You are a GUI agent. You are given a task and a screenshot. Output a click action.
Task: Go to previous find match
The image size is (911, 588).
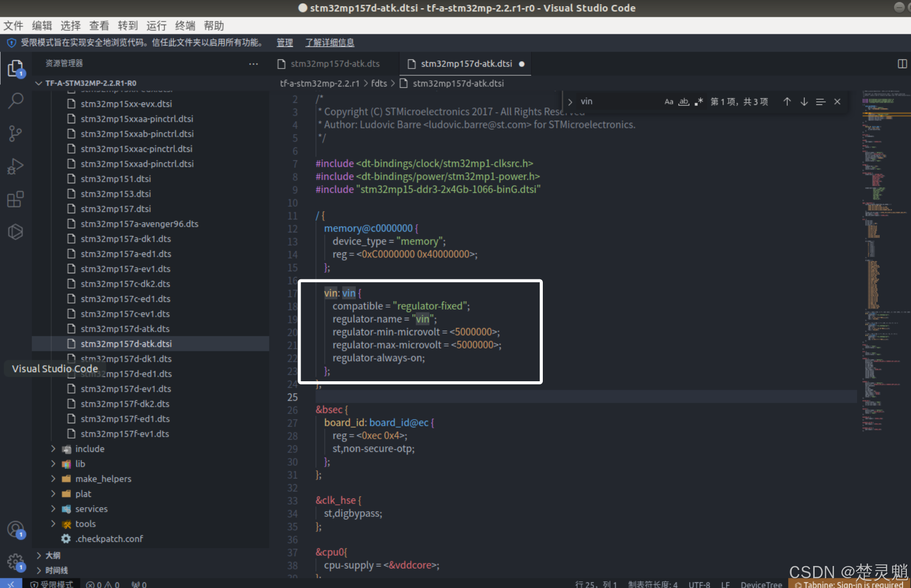coord(787,101)
